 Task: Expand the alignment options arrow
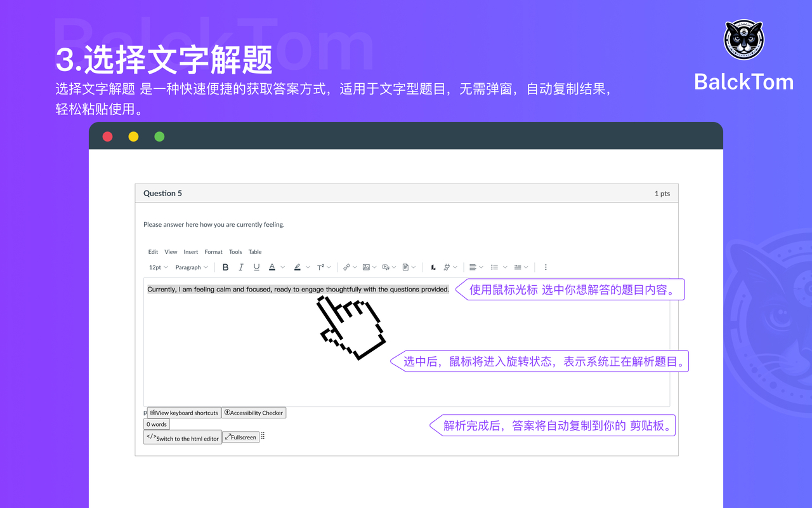pos(481,267)
